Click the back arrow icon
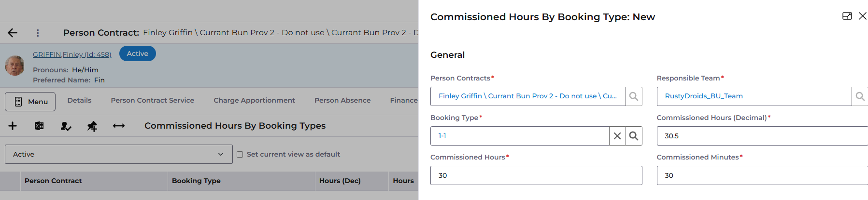Image resolution: width=868 pixels, height=200 pixels. pos(13,33)
